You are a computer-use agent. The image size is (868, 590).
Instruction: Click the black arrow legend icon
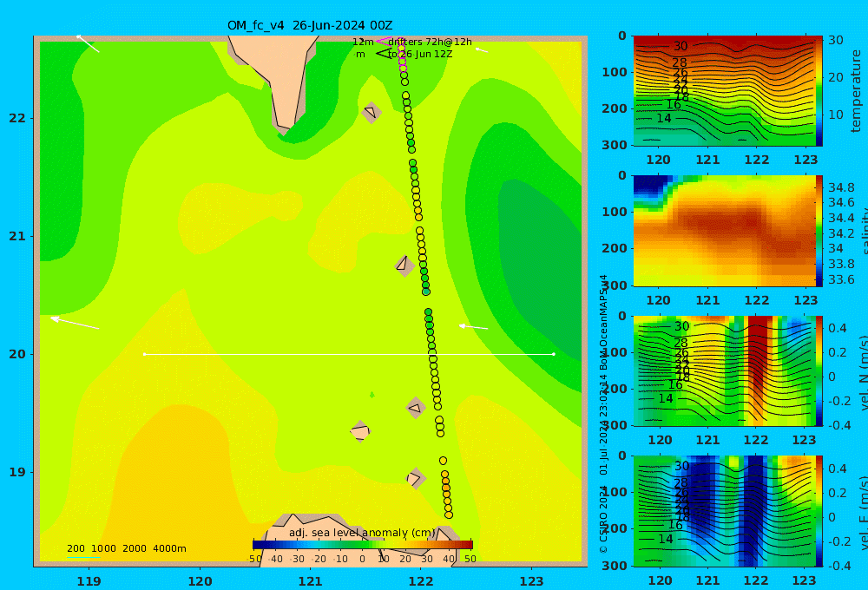coord(385,54)
